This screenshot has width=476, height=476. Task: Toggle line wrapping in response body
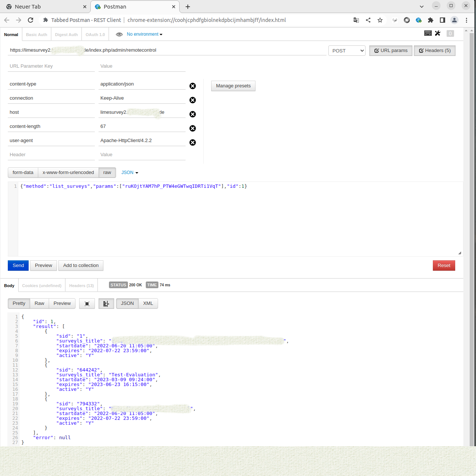[106, 304]
